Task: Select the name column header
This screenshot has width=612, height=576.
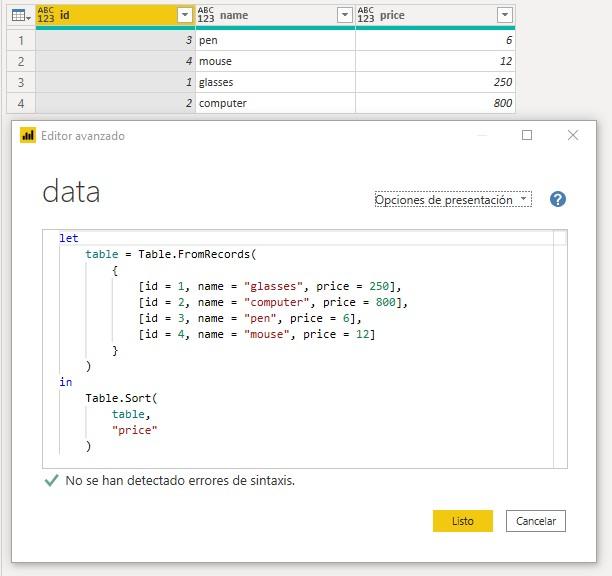Action: (275, 15)
